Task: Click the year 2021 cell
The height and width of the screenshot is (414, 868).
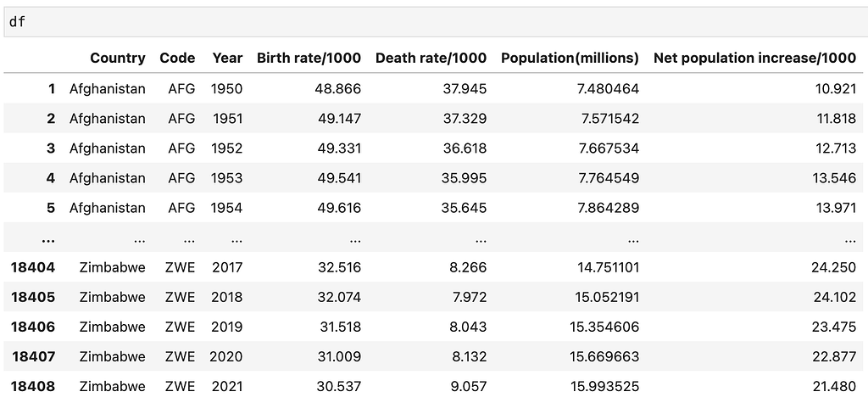Action: coord(226,386)
